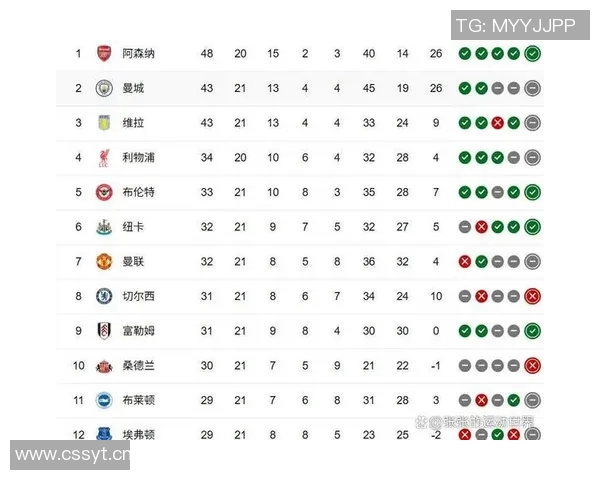Click the Brighton club crest
Screen dimensions: 600x480
point(104,400)
